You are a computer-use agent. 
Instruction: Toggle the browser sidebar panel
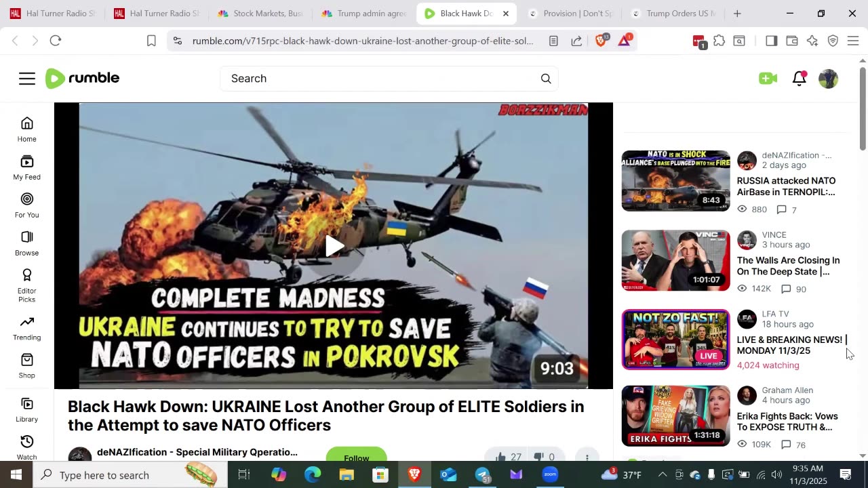coord(771,41)
